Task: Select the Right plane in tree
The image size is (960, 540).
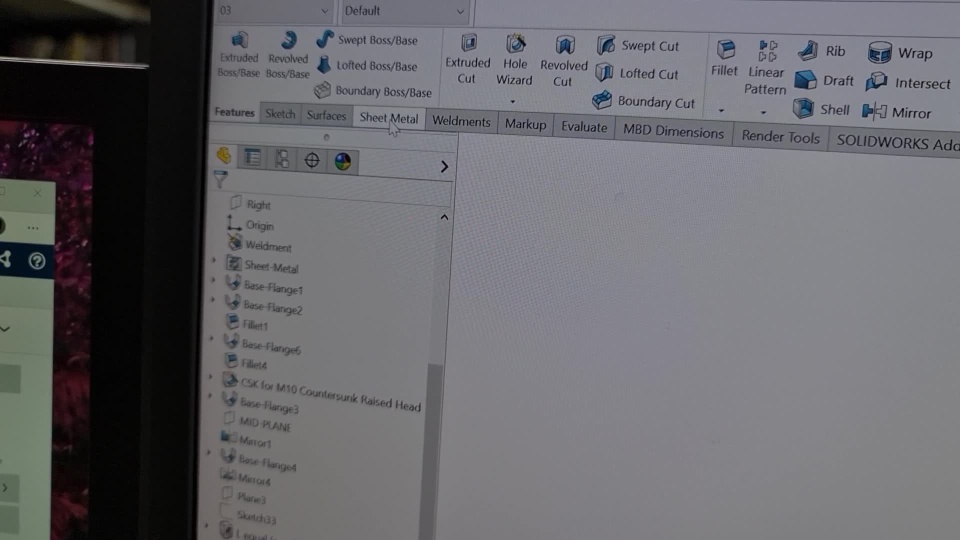Action: coord(251,203)
